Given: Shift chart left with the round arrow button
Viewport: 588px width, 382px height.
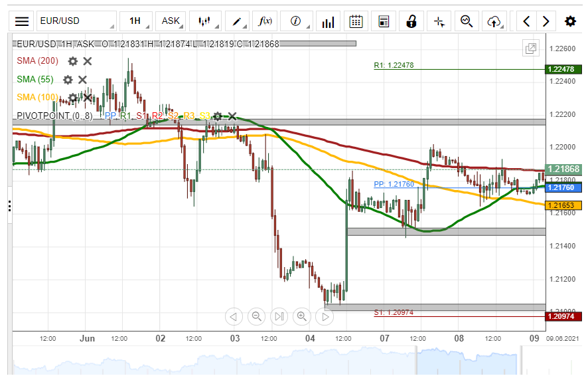Looking at the screenshot, I should [x=234, y=317].
